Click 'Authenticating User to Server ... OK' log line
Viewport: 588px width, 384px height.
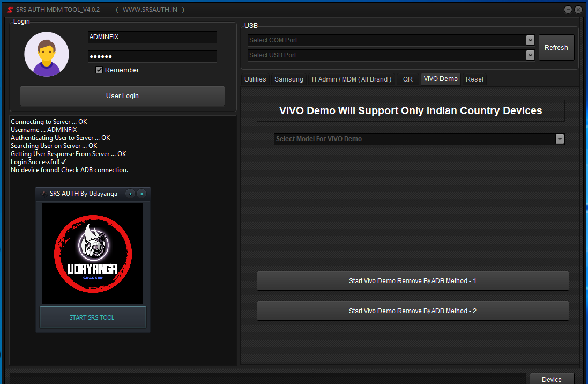pos(61,138)
